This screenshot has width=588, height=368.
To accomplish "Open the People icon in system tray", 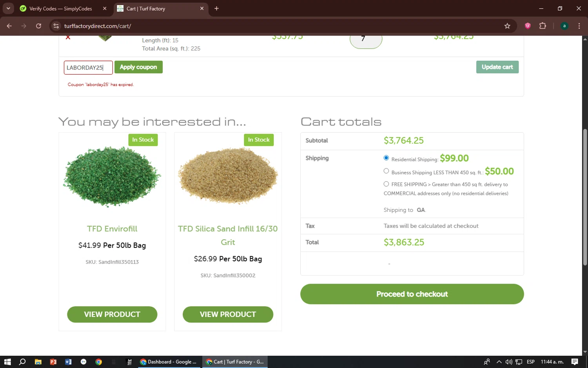I will point(487,362).
